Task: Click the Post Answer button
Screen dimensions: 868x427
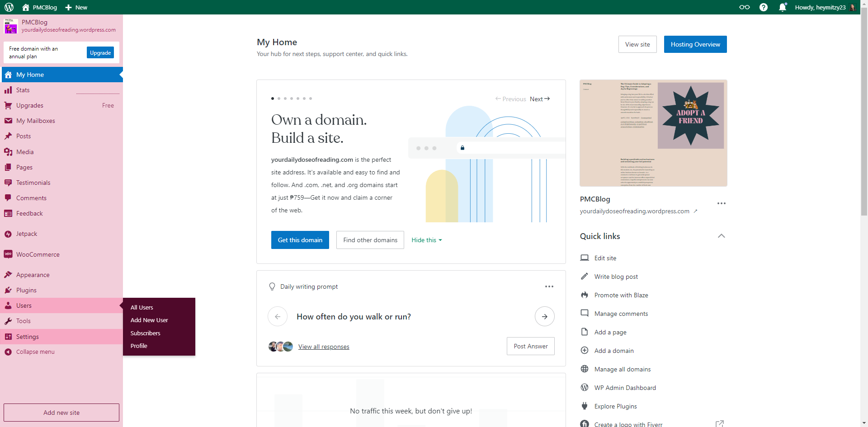Action: [531, 346]
